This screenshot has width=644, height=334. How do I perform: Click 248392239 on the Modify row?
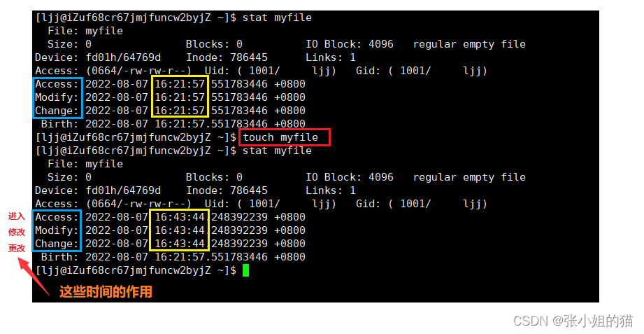click(239, 230)
